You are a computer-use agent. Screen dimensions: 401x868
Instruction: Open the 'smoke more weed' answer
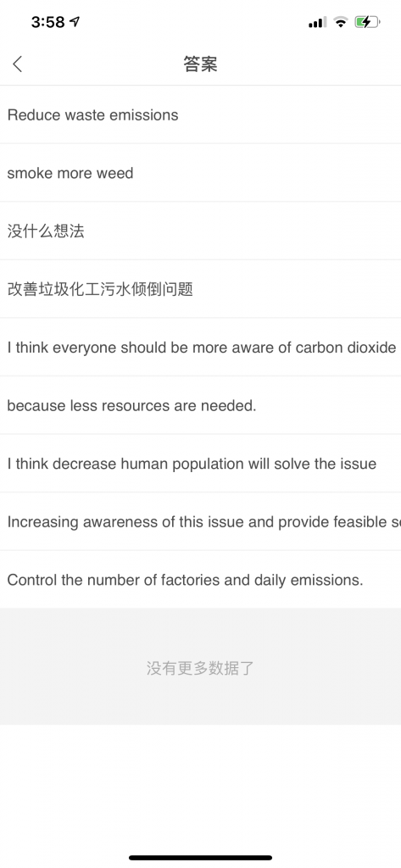[x=200, y=173]
